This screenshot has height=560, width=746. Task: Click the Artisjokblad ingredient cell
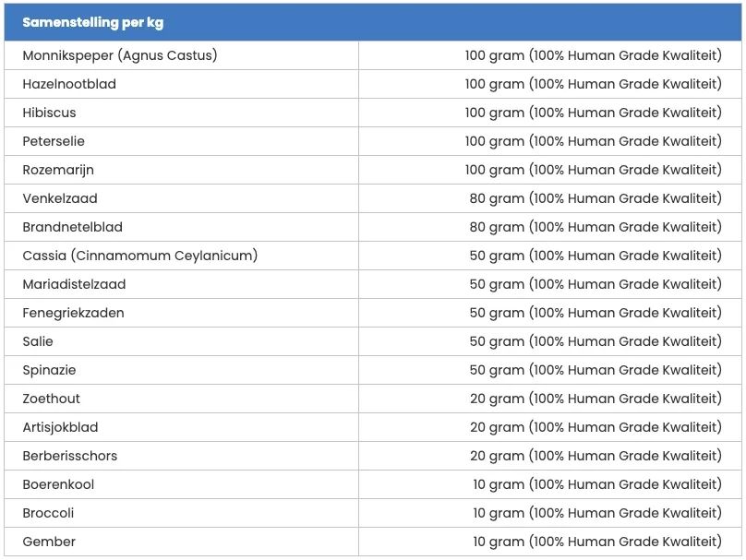[x=60, y=427]
